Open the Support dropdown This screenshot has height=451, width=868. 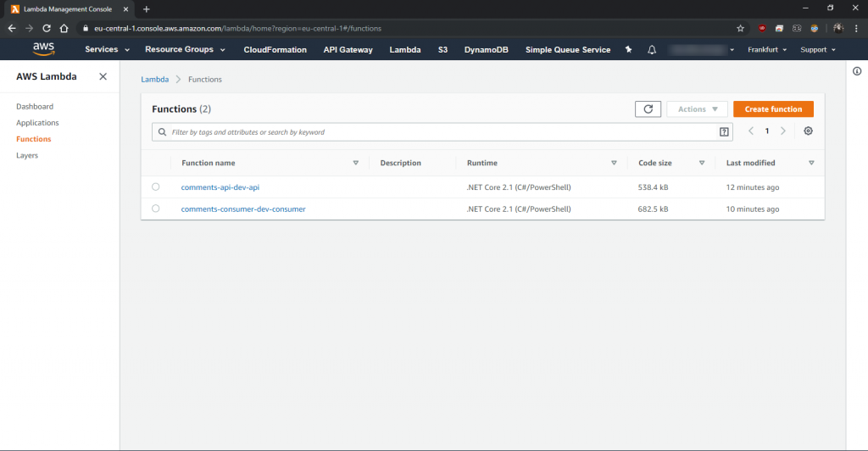818,50
